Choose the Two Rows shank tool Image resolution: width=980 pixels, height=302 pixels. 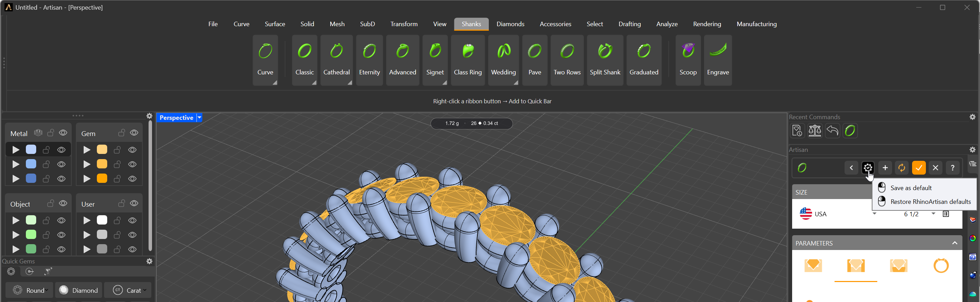point(567,60)
